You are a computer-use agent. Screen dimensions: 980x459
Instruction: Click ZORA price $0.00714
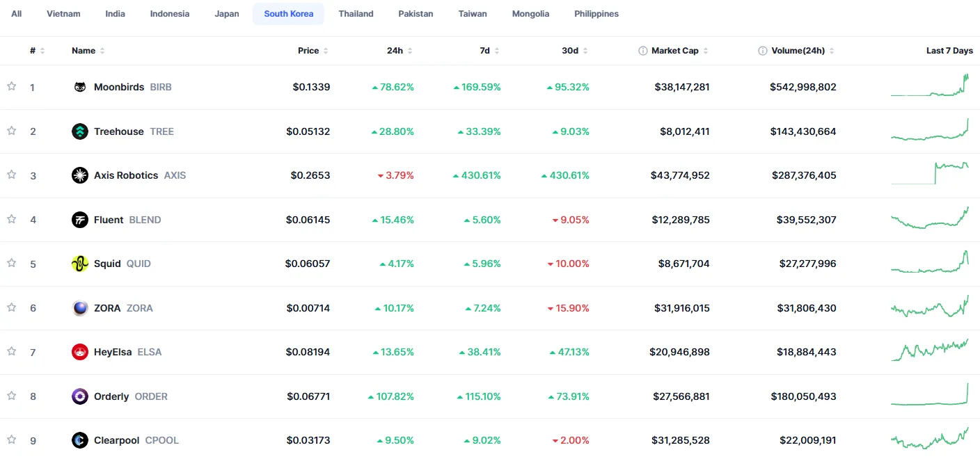pyautogui.click(x=308, y=308)
